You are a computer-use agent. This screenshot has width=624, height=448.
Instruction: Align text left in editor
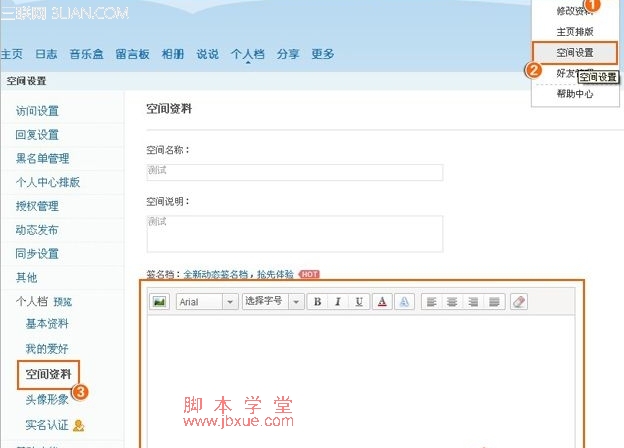pyautogui.click(x=431, y=302)
